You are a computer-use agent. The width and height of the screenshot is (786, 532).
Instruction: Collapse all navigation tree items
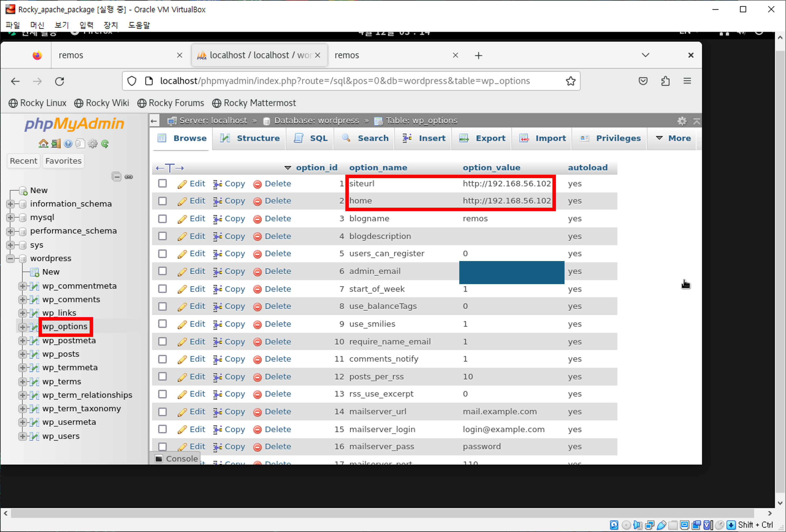(x=116, y=177)
